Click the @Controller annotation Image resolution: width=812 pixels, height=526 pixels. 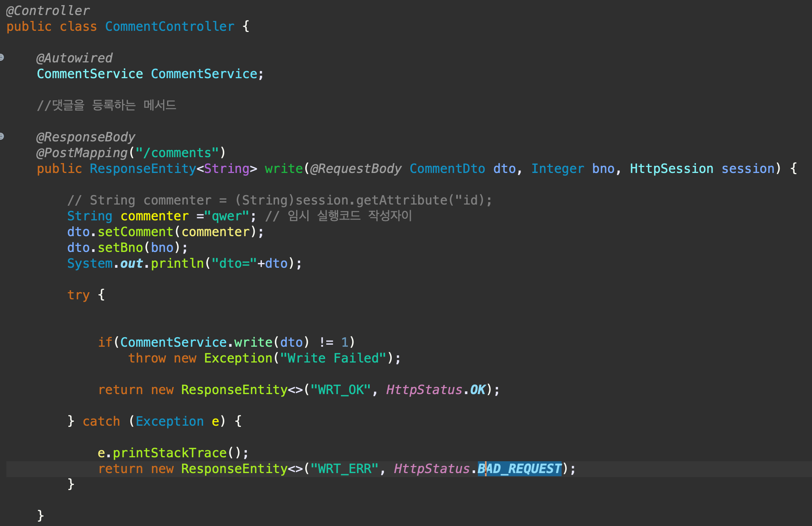[x=48, y=11]
